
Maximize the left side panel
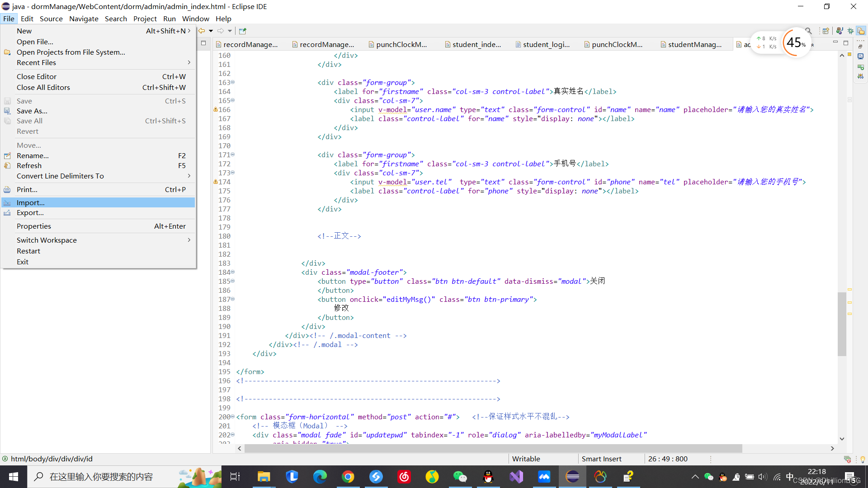(203, 43)
